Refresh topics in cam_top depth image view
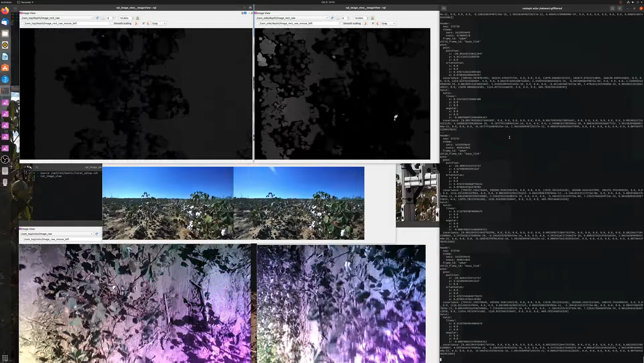Screen dimensions: 644x363 [97, 18]
